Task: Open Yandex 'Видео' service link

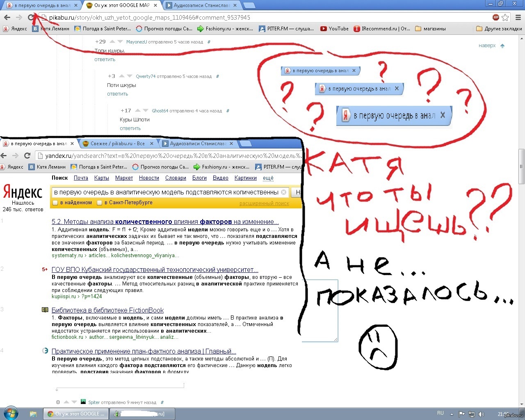Action: point(221,178)
